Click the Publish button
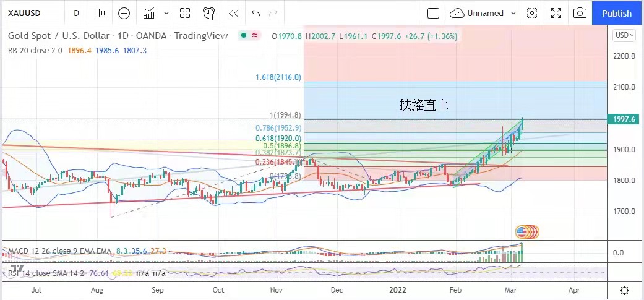The height and width of the screenshot is (300, 644). pyautogui.click(x=616, y=13)
